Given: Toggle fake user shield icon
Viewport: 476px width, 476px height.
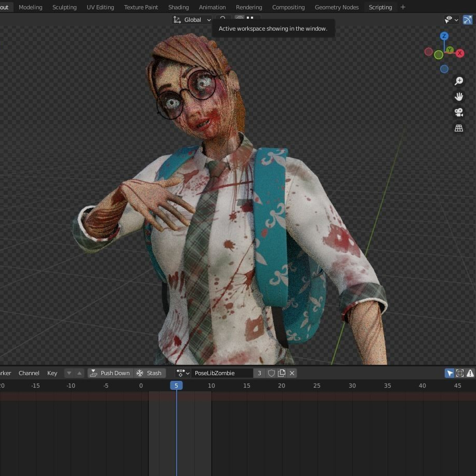Looking at the screenshot, I should pos(271,373).
